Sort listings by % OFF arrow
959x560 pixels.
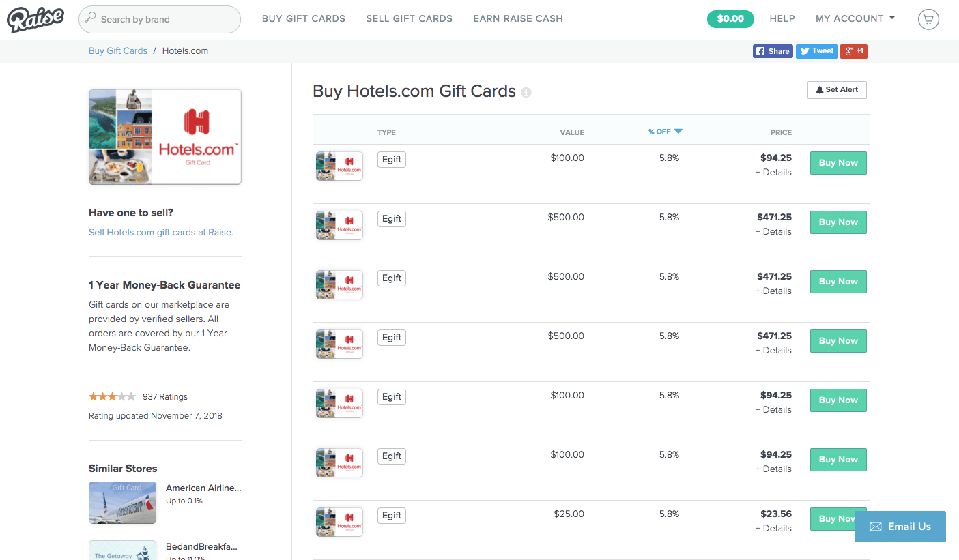(678, 132)
